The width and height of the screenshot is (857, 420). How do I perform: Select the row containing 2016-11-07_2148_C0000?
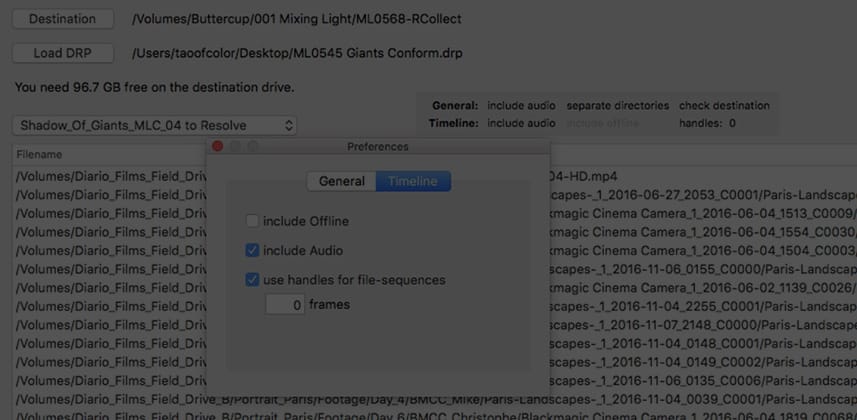[x=435, y=325]
